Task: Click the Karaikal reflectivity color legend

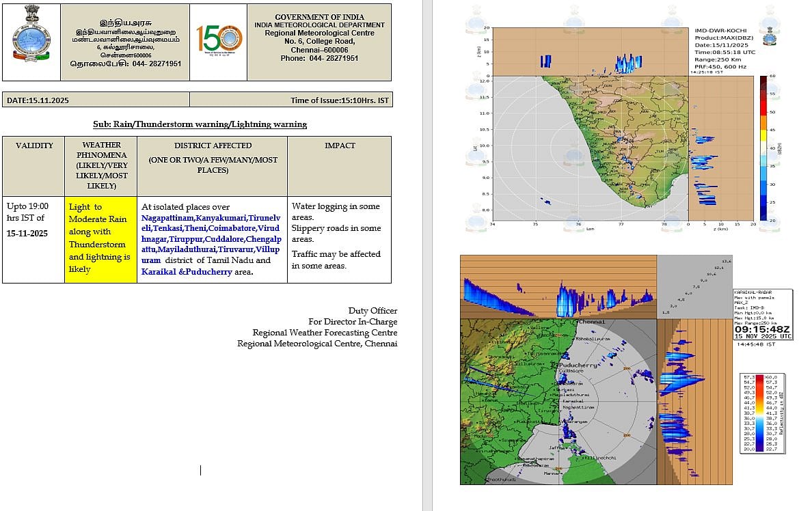Action: [x=765, y=413]
